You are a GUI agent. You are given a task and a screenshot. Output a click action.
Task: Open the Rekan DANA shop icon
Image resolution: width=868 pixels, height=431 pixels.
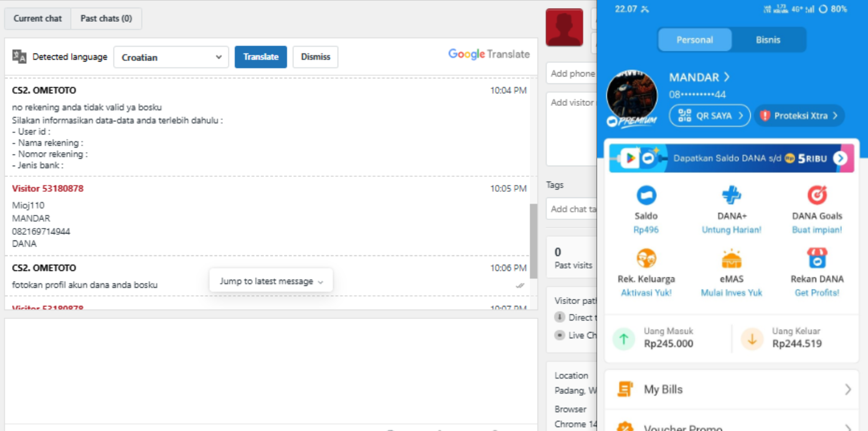(x=817, y=258)
